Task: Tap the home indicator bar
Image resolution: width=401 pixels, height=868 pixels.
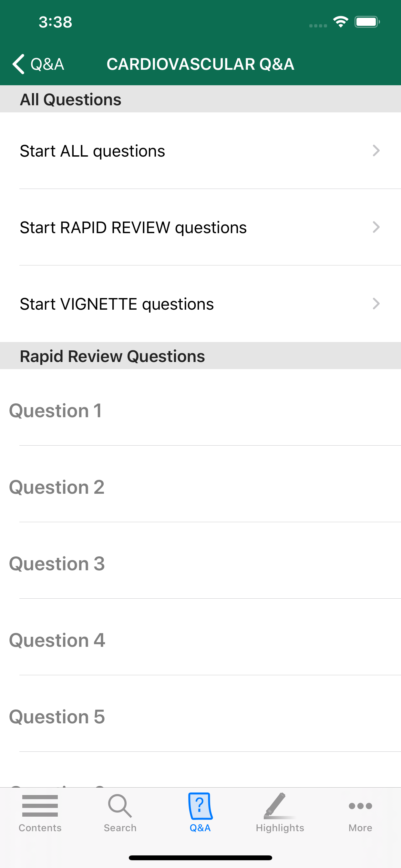Action: [x=200, y=858]
